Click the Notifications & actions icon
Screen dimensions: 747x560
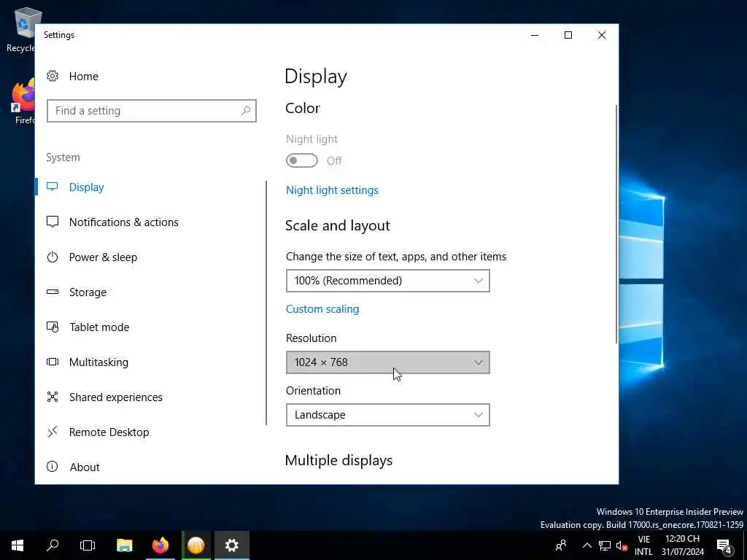(x=53, y=222)
